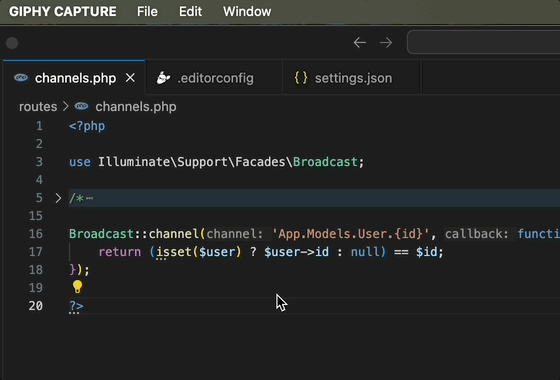Viewport: 560px width, 380px height.
Task: Open the Window menu
Action: click(247, 11)
